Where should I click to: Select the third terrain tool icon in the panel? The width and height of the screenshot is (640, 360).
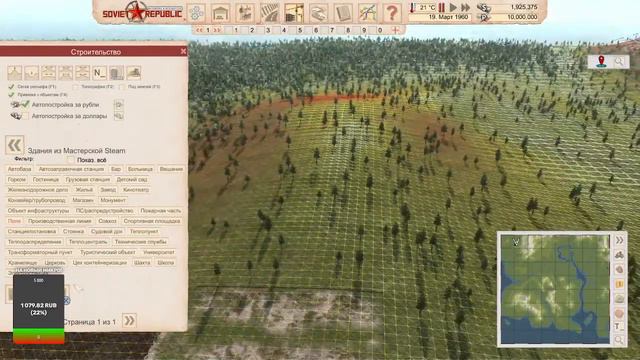tap(49, 73)
